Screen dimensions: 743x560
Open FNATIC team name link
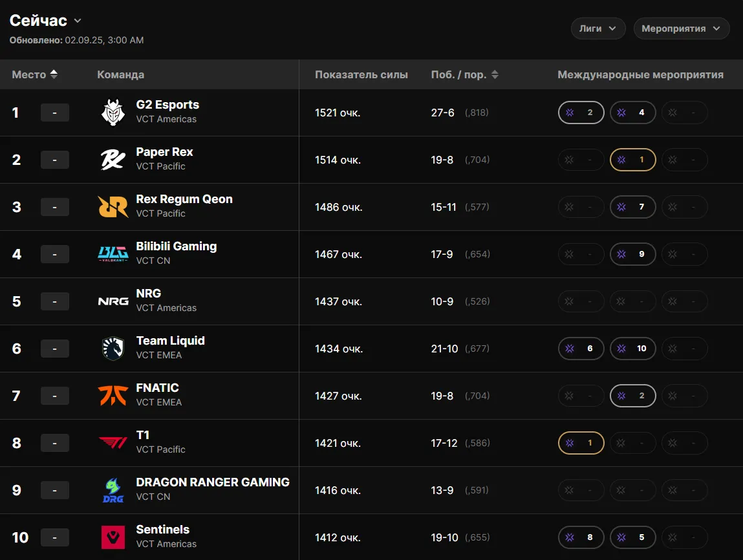157,388
